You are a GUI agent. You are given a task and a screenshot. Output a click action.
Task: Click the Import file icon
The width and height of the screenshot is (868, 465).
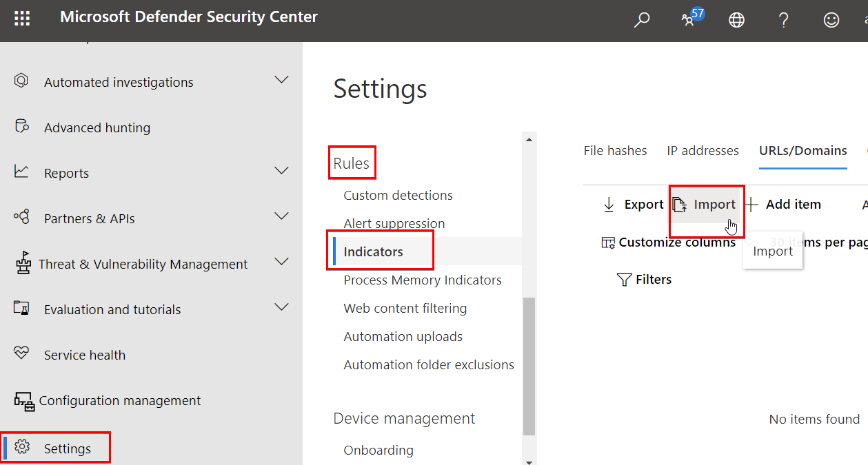point(680,205)
